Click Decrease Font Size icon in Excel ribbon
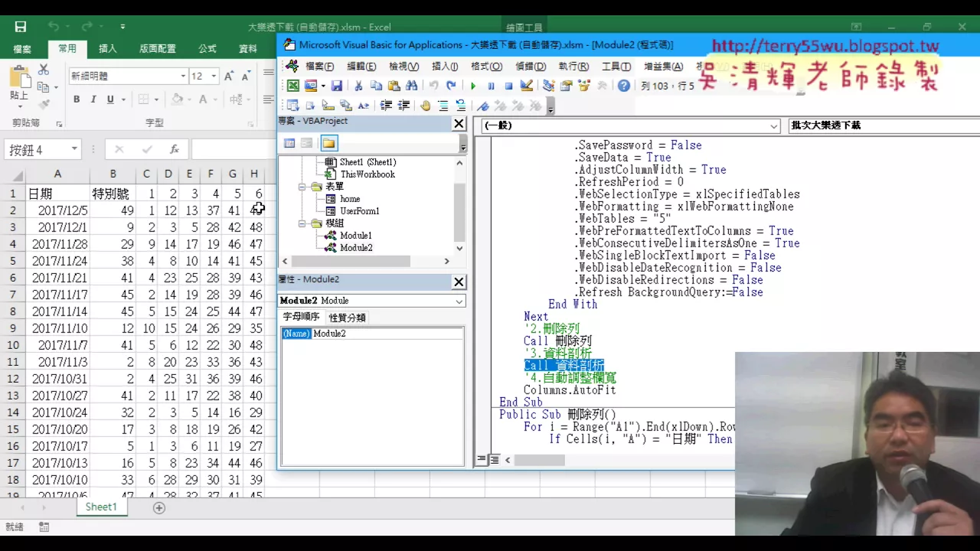This screenshot has width=980, height=551. point(246,77)
